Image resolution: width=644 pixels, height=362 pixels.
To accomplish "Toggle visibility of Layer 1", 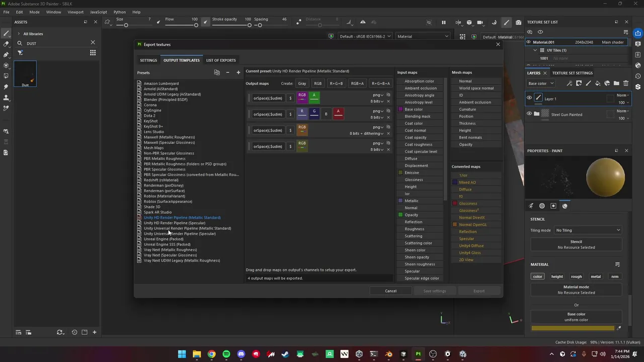I will [x=529, y=99].
